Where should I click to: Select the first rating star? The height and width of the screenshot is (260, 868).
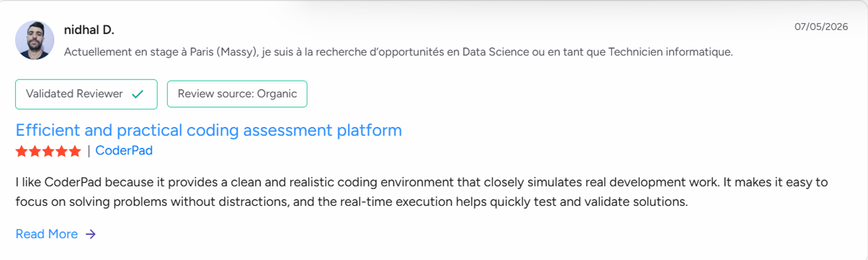tap(22, 151)
